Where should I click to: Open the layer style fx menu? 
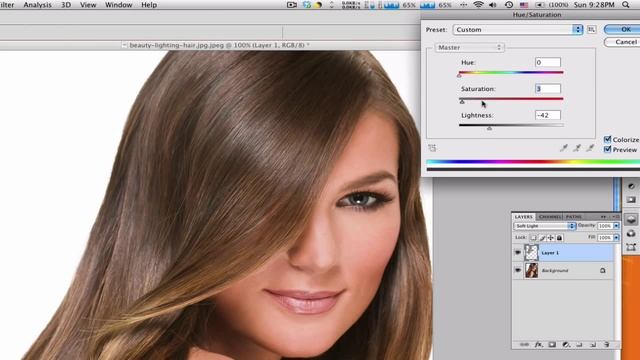[539, 344]
